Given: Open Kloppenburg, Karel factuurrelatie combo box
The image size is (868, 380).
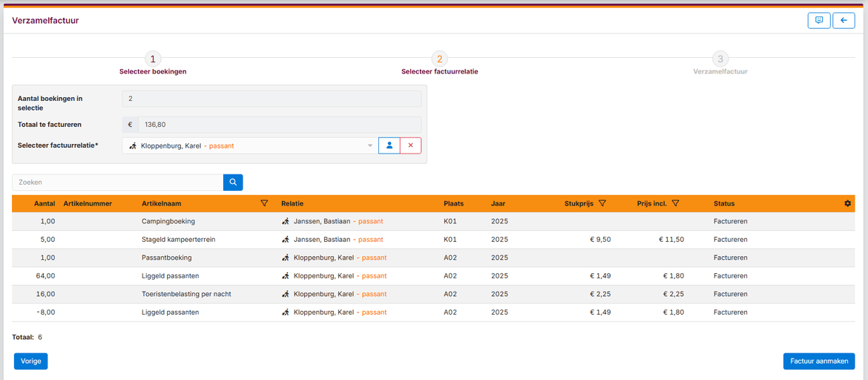Looking at the screenshot, I should coord(250,145).
